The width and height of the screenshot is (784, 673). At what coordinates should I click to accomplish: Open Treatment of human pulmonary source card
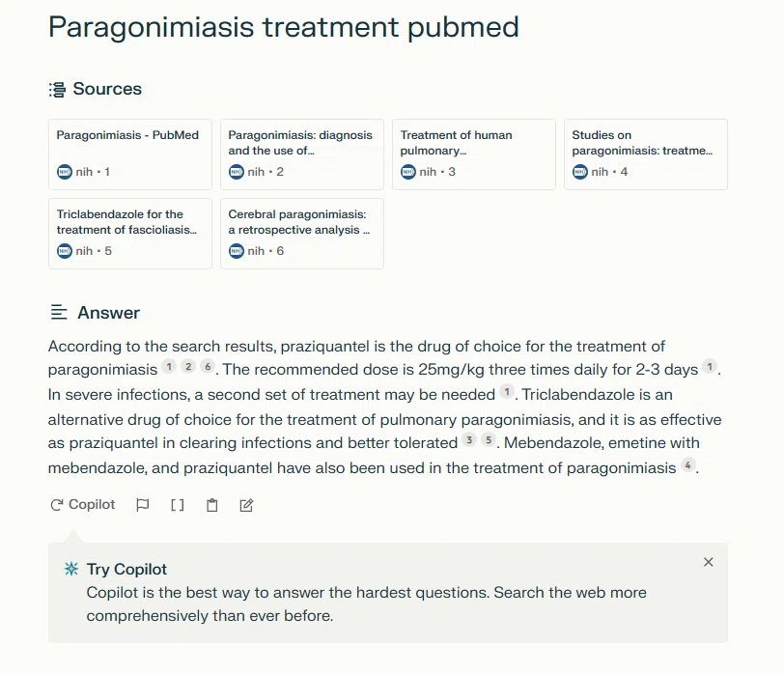(x=474, y=154)
